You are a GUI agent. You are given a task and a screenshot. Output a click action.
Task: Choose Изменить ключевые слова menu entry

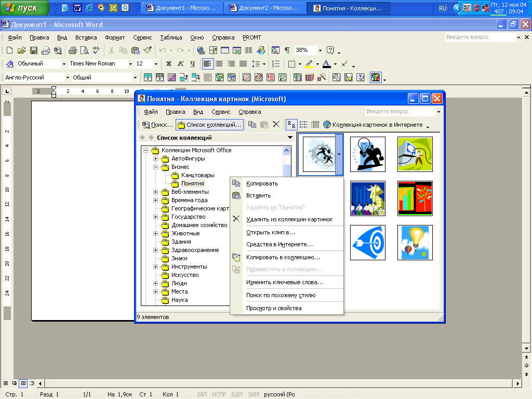pyautogui.click(x=287, y=282)
